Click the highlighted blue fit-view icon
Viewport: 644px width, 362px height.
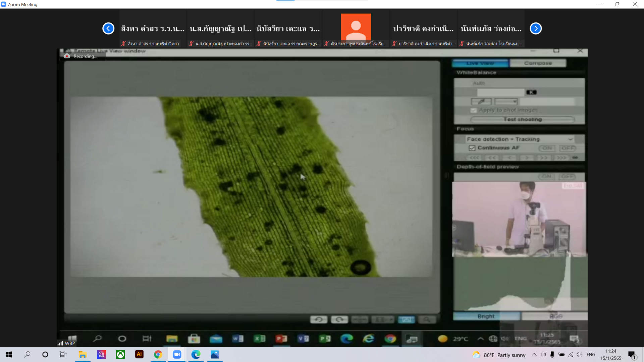tap(406, 319)
